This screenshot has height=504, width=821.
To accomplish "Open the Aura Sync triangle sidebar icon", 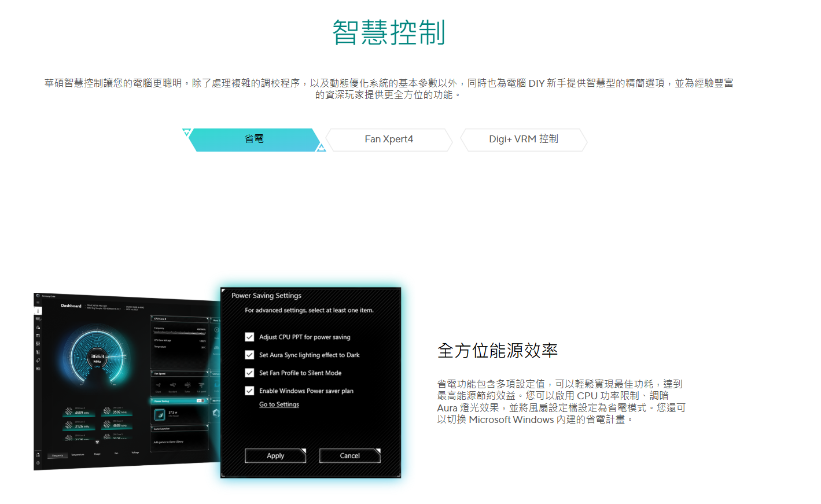I will tap(38, 327).
